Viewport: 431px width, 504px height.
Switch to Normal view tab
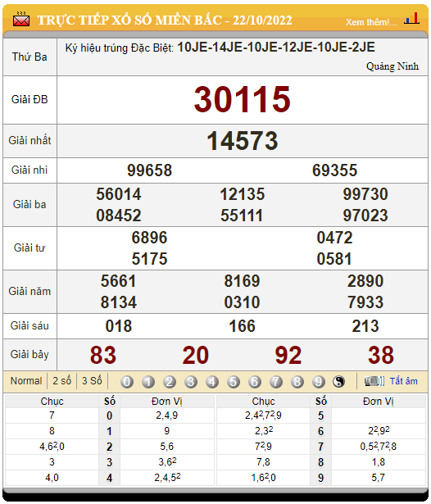coord(26,381)
